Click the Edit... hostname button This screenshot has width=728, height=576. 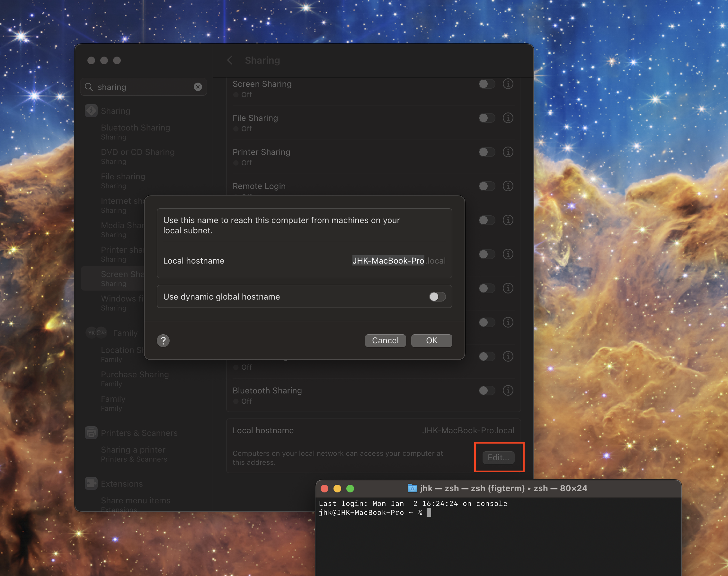(498, 457)
